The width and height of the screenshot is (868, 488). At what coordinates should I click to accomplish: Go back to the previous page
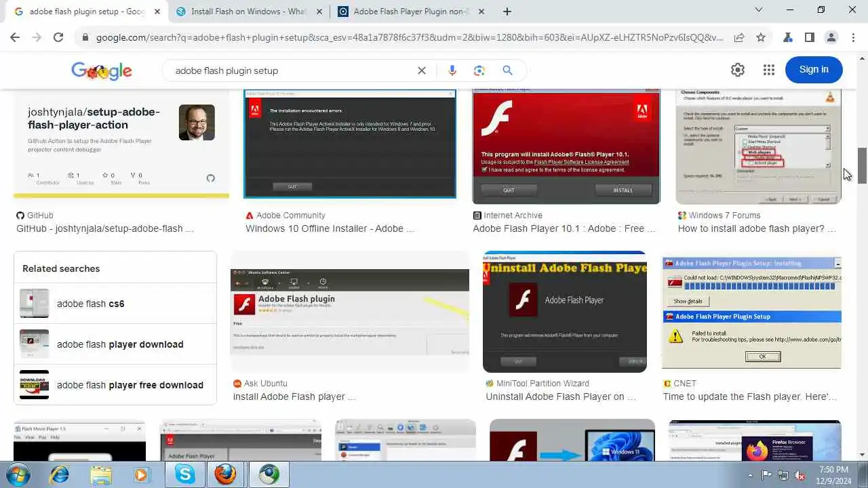[15, 38]
